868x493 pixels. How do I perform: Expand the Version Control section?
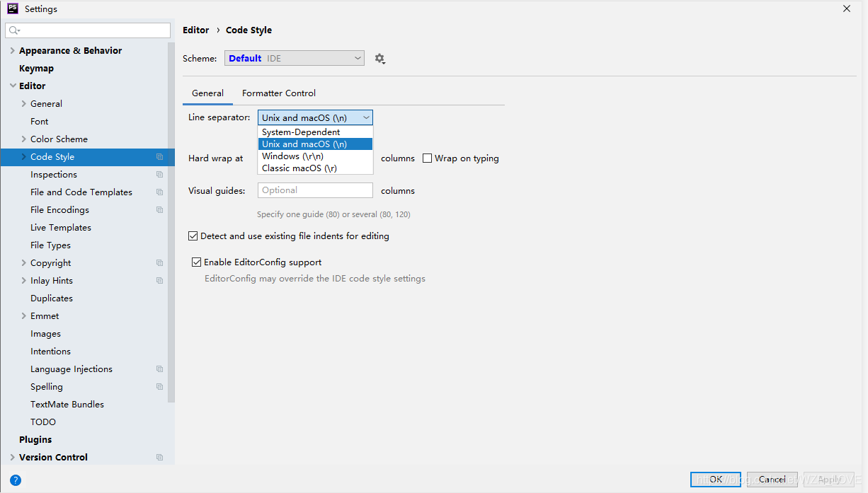tap(13, 458)
